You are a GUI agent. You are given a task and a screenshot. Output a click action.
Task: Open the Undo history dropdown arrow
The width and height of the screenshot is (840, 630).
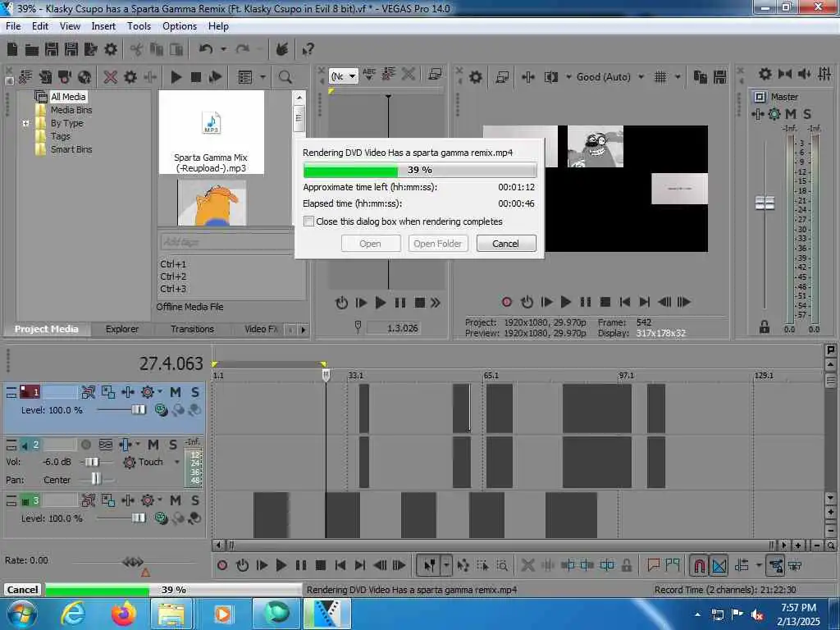pos(224,49)
